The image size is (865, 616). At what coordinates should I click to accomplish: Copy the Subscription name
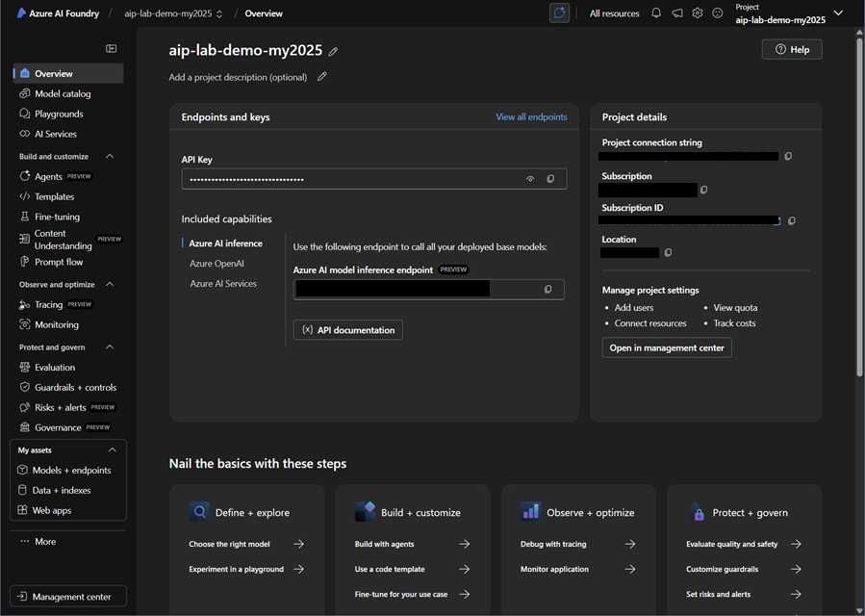click(x=704, y=190)
